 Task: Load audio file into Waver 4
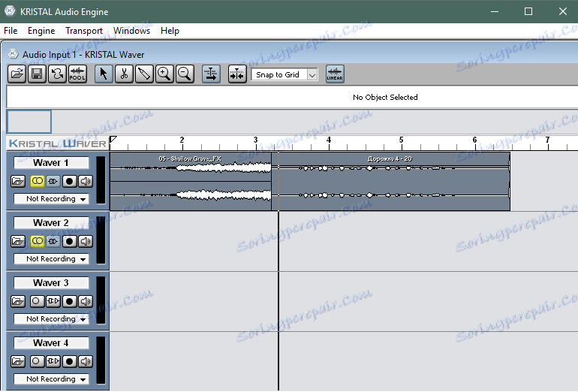point(18,361)
